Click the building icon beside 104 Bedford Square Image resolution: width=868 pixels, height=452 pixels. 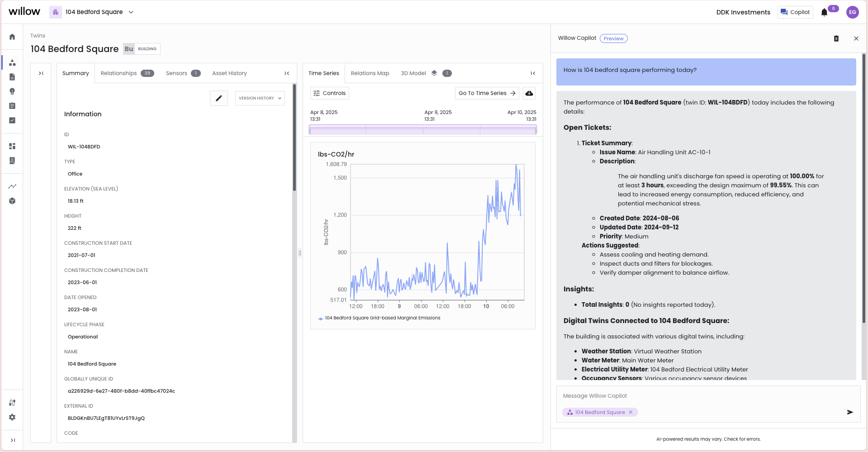pos(56,12)
